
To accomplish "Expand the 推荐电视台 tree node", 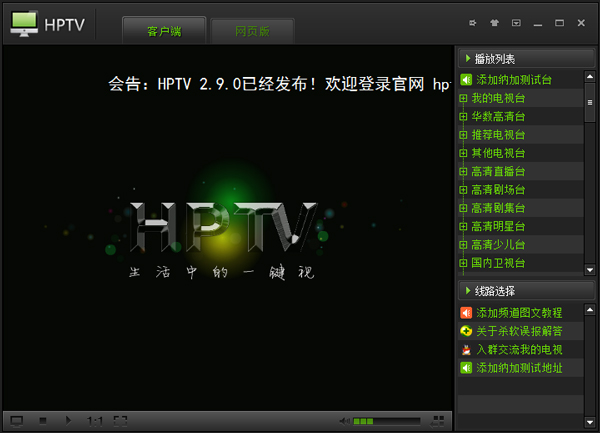I will coord(463,135).
